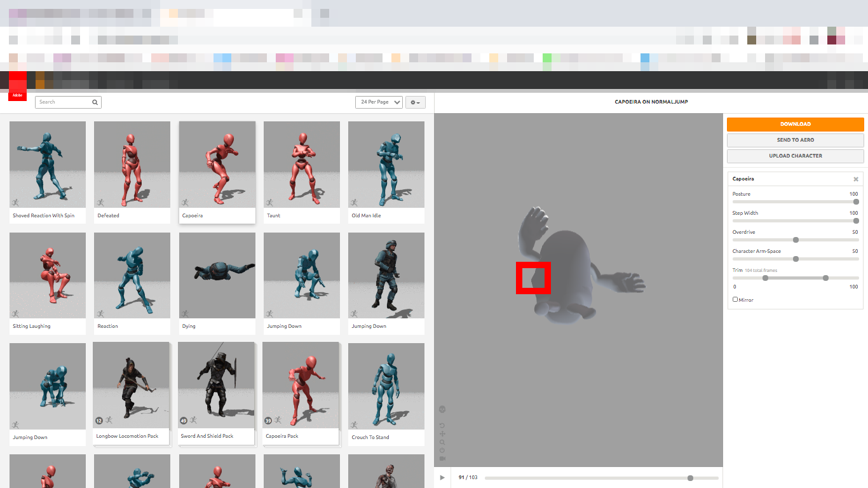868x488 pixels.
Task: Enable the Mirror checkbox
Action: pyautogui.click(x=735, y=299)
